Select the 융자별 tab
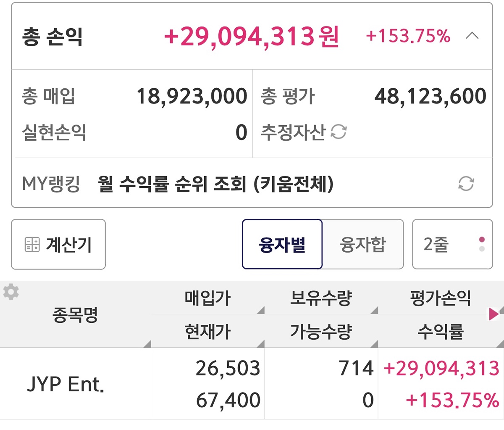This screenshot has height=430, width=504. (282, 244)
